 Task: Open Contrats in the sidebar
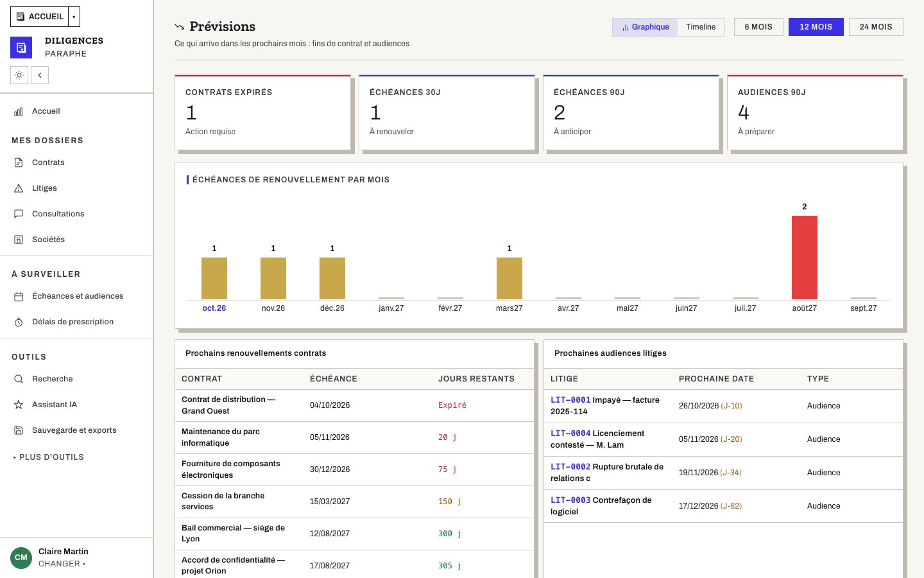pos(76,162)
